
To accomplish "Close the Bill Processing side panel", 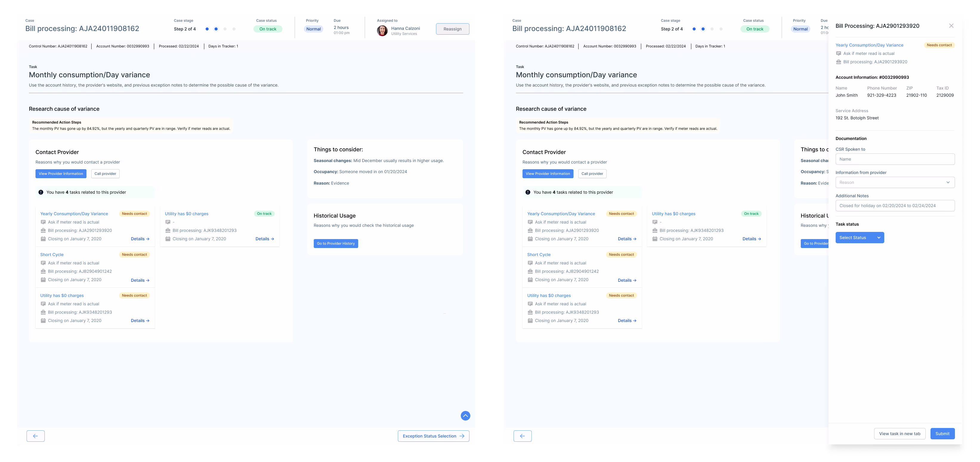I will (951, 26).
